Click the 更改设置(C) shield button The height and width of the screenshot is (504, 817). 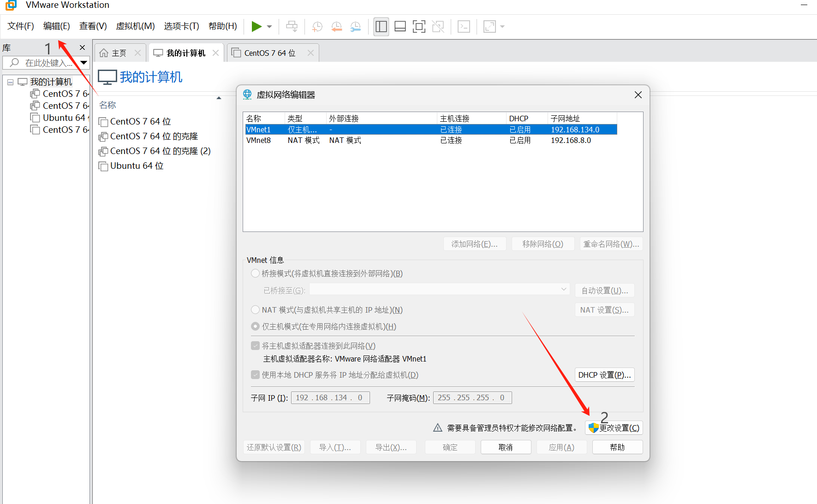click(614, 428)
